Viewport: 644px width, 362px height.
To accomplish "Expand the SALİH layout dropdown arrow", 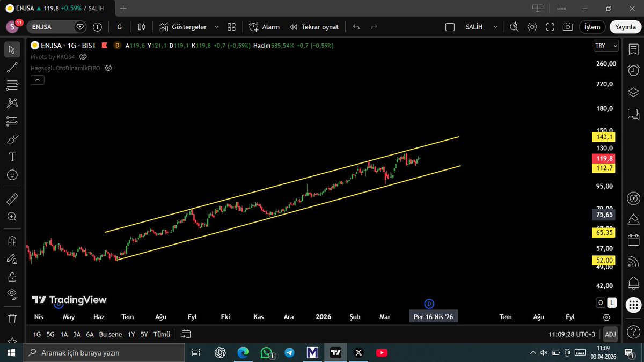I will (x=495, y=27).
